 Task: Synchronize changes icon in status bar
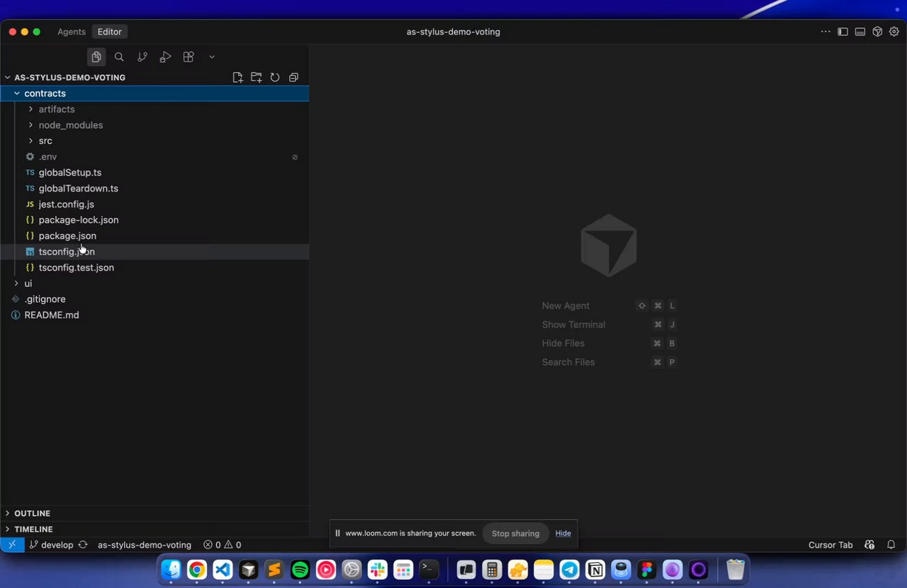click(83, 545)
